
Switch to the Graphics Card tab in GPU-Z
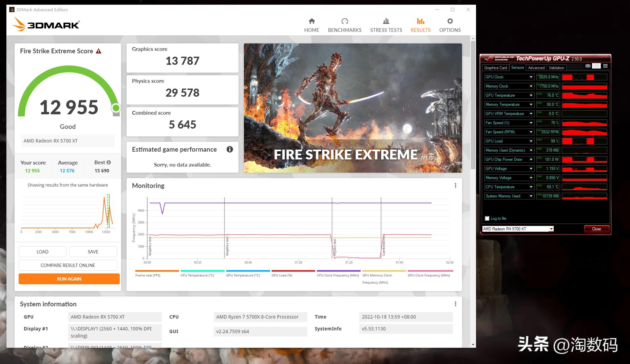tap(495, 68)
